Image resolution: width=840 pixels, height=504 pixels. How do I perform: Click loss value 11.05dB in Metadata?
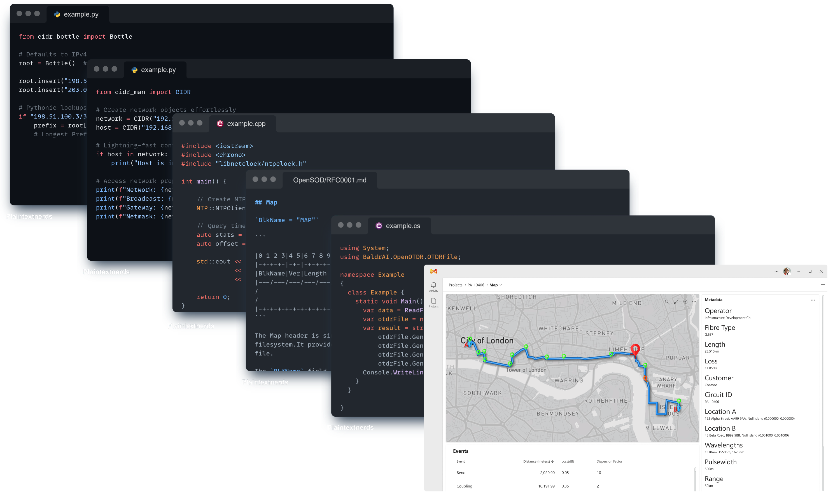[x=710, y=368]
